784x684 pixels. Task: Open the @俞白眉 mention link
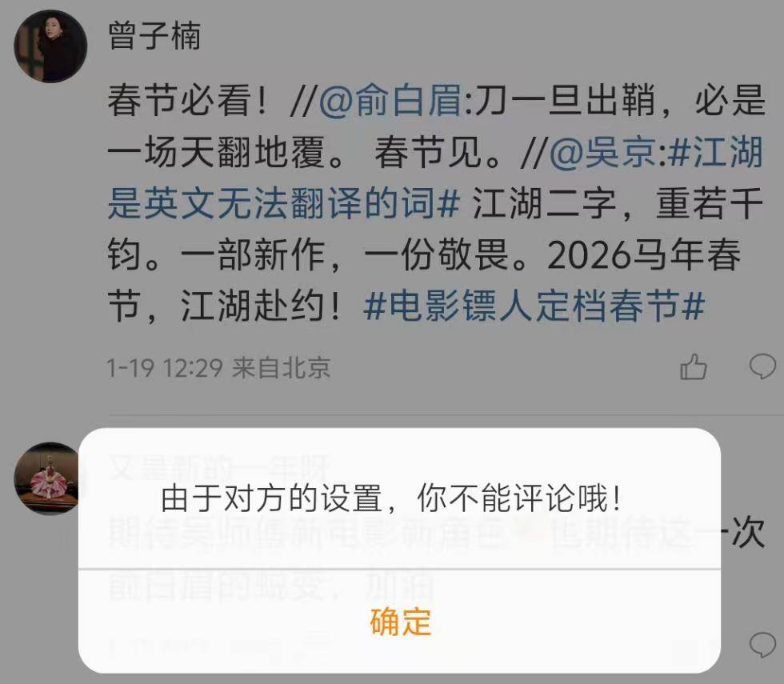(390, 101)
